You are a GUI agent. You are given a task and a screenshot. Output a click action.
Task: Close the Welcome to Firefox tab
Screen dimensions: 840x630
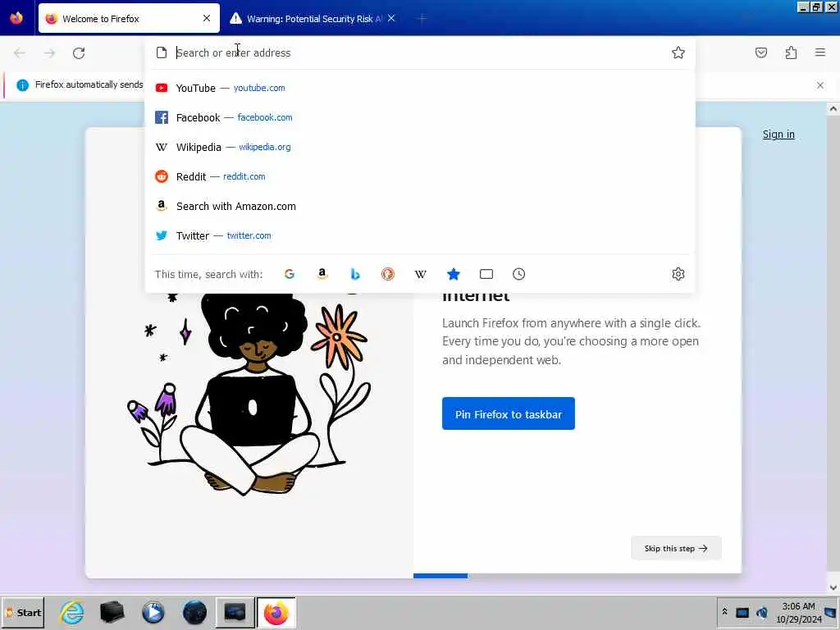coord(207,19)
